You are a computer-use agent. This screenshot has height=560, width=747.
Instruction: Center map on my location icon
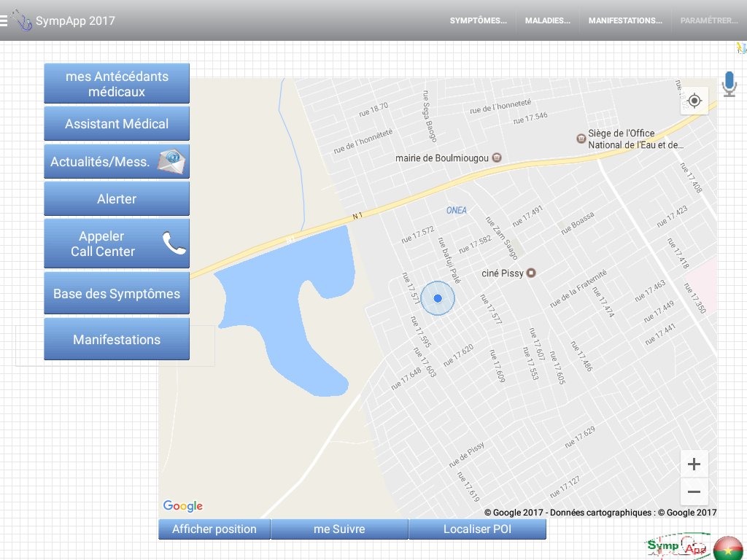point(694,101)
